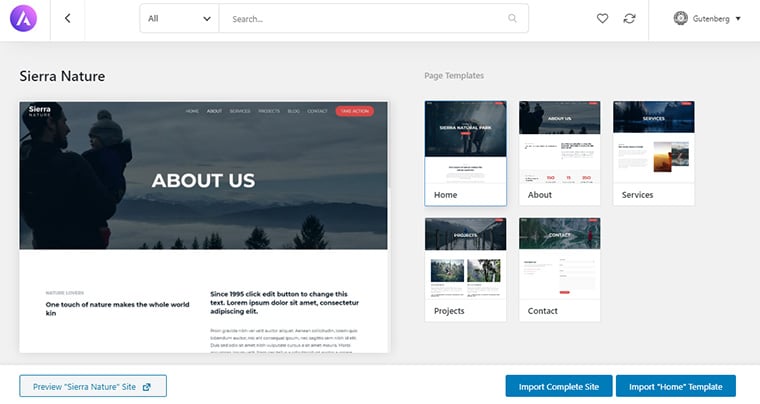Click the Page Templates heading text

[454, 76]
